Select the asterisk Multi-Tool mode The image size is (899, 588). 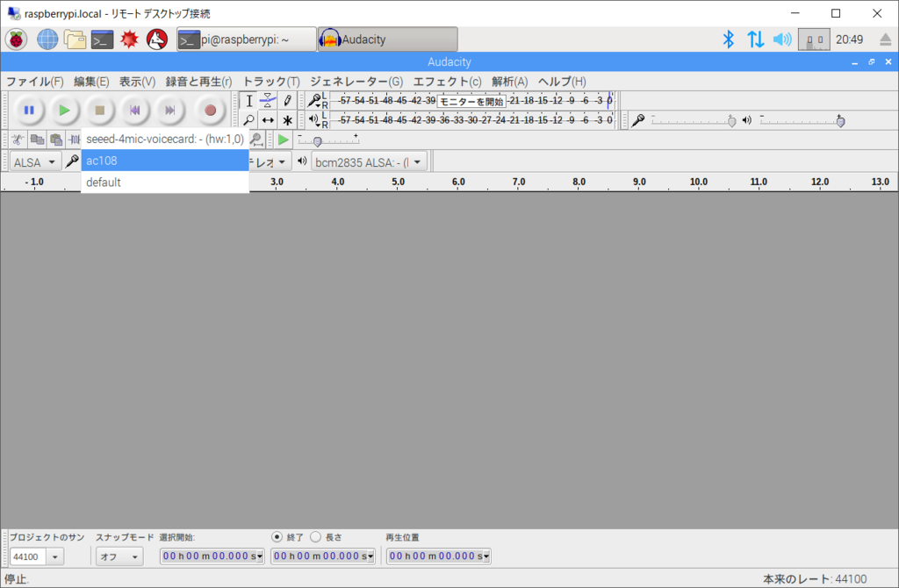(x=287, y=120)
